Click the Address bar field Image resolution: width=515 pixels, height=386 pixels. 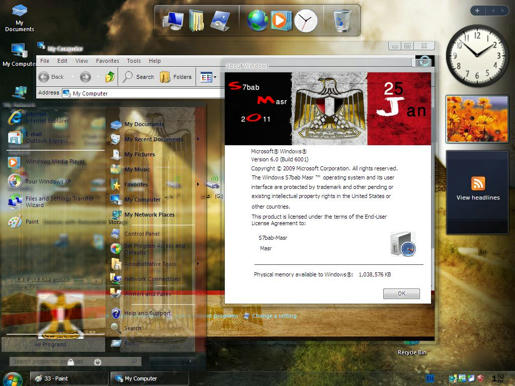[143, 93]
